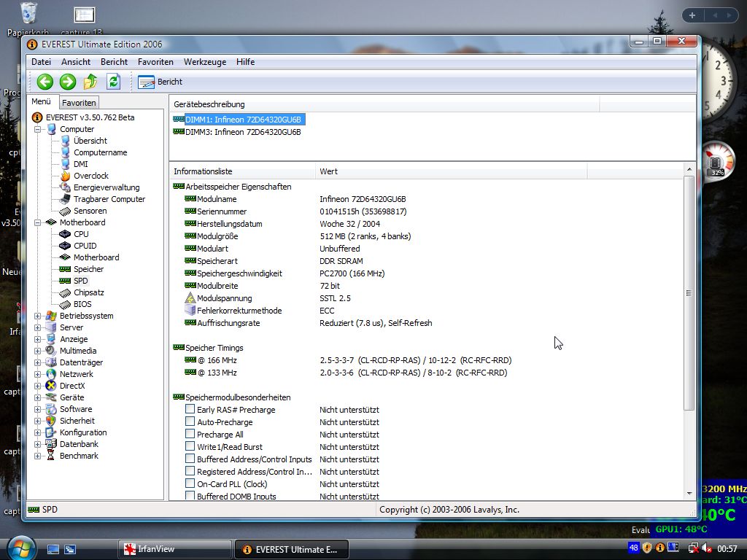The height and width of the screenshot is (560, 747).
Task: Open the Favoriten menu
Action: click(x=155, y=62)
